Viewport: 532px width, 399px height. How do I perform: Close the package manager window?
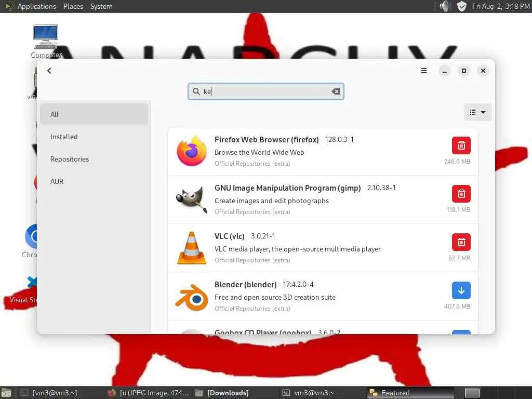pos(483,71)
